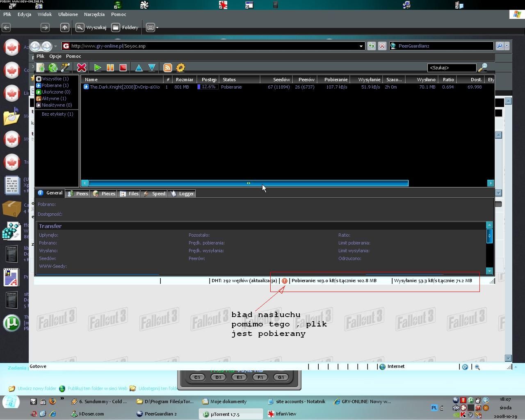Click the 12.6% progress bar of the torrent
This screenshot has height=420, width=525.
pos(208,87)
